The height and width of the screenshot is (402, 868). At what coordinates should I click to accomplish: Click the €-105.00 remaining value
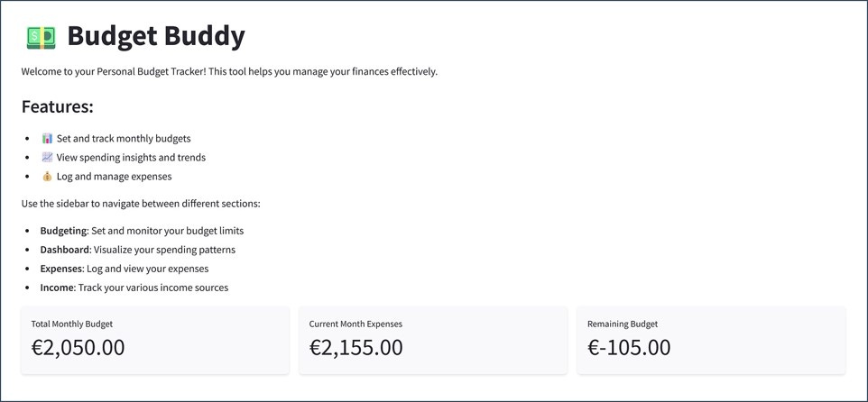629,348
